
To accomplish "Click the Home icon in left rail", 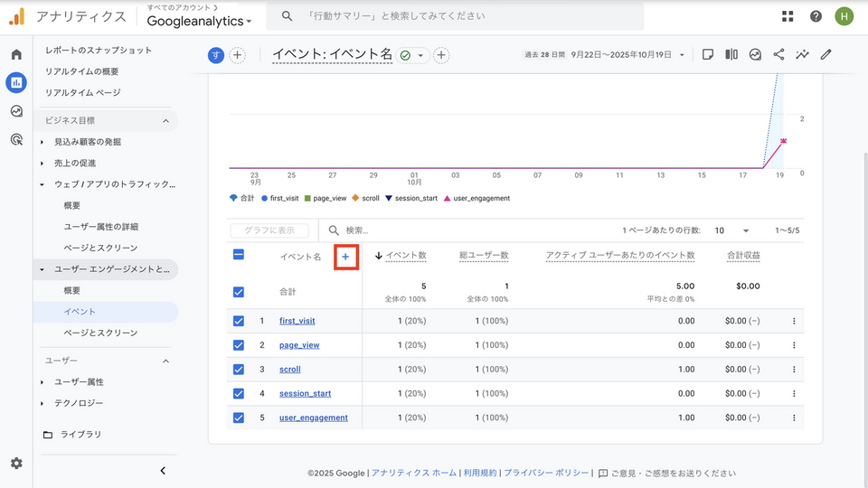I will coord(16,54).
